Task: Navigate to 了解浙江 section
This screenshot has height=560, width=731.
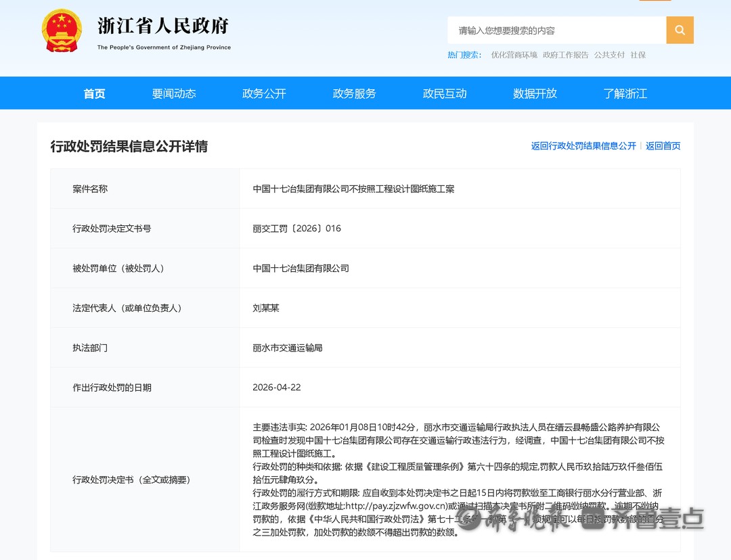Action: pyautogui.click(x=625, y=93)
